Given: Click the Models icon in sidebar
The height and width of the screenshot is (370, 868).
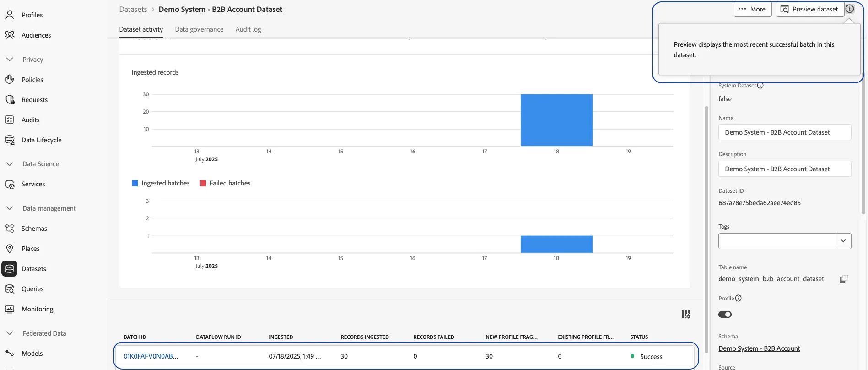Looking at the screenshot, I should (x=10, y=353).
